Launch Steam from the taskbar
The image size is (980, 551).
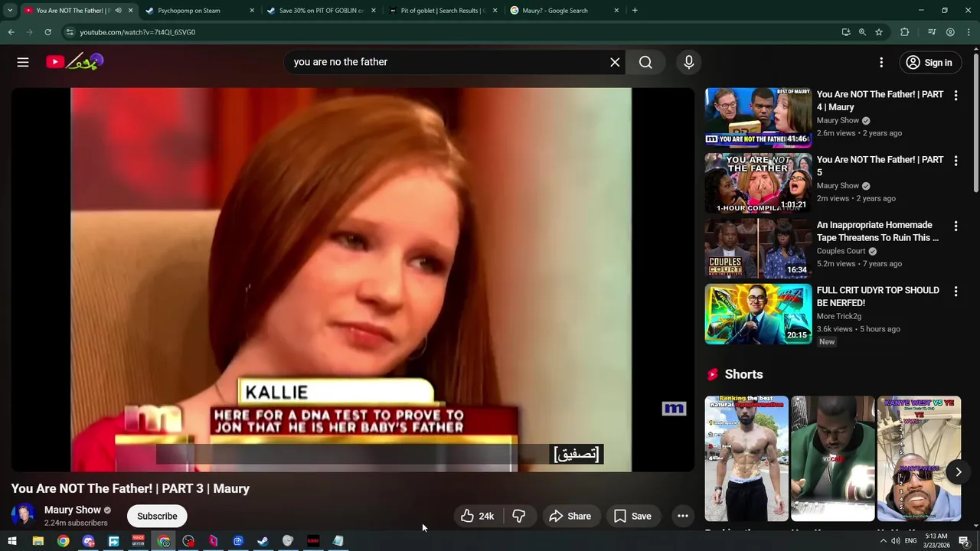263,541
